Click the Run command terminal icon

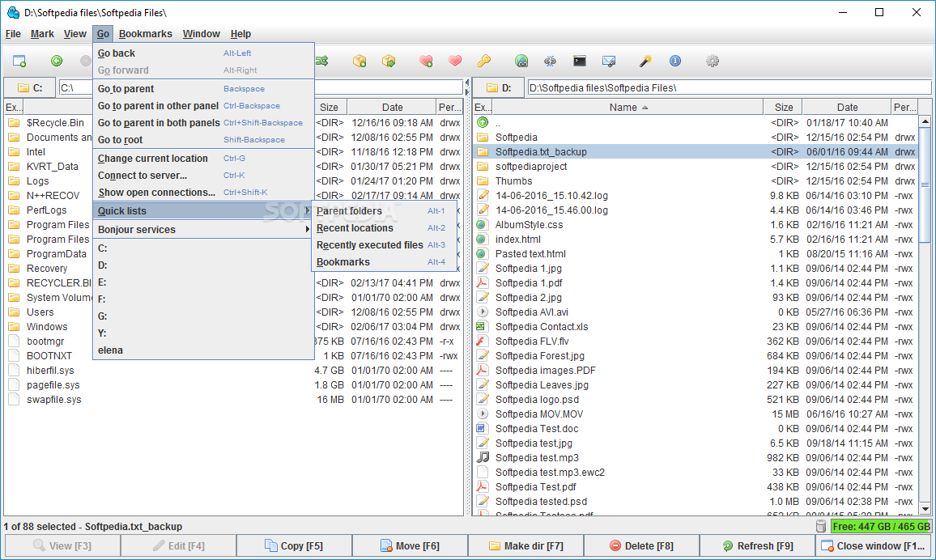click(580, 61)
